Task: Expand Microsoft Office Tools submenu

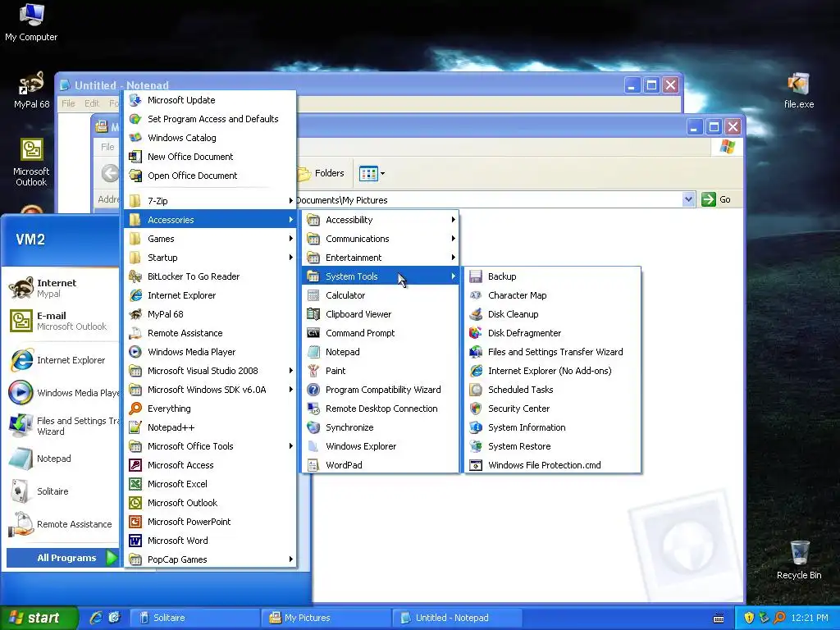Action: pyautogui.click(x=210, y=446)
